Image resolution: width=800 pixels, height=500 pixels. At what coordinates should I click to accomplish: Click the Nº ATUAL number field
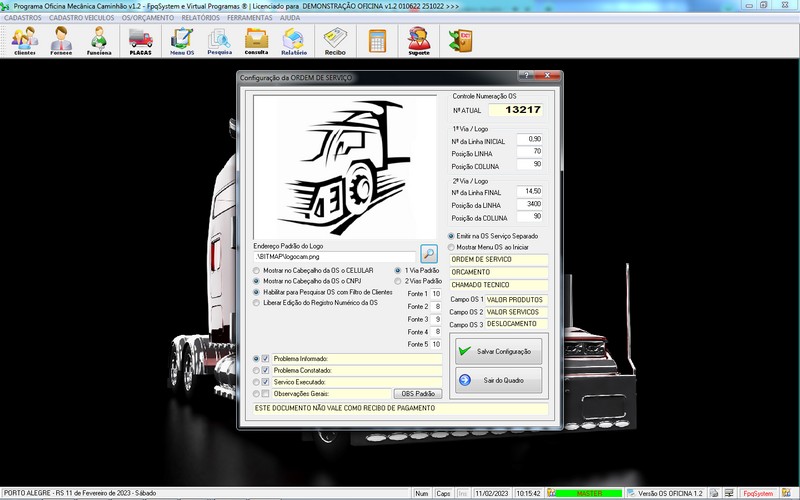coord(516,110)
